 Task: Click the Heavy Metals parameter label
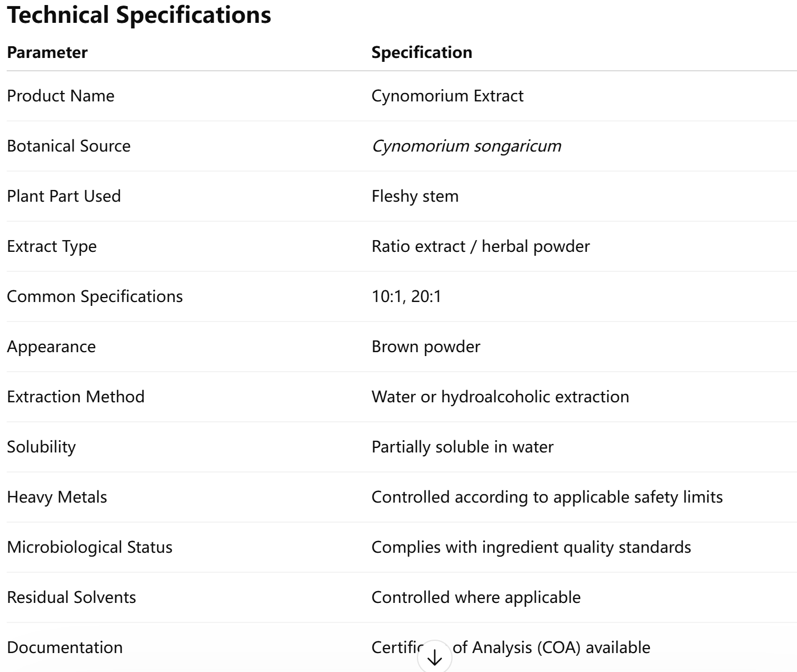click(x=57, y=497)
